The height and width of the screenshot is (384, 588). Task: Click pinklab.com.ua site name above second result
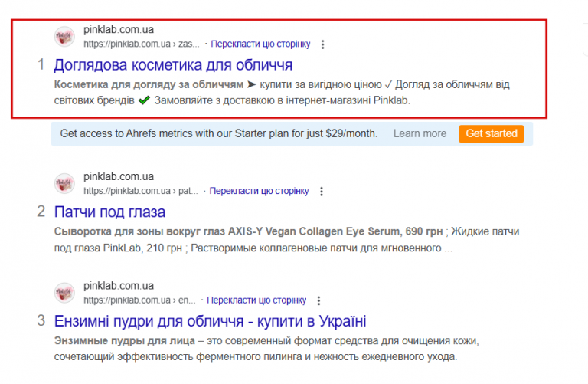[x=119, y=176]
